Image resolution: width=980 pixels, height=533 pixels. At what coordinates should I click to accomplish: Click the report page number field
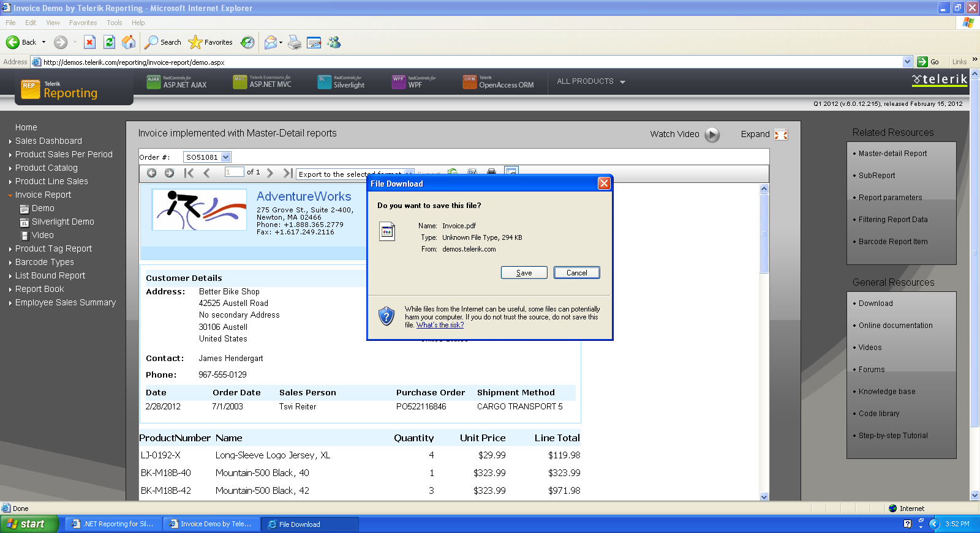pyautogui.click(x=234, y=173)
